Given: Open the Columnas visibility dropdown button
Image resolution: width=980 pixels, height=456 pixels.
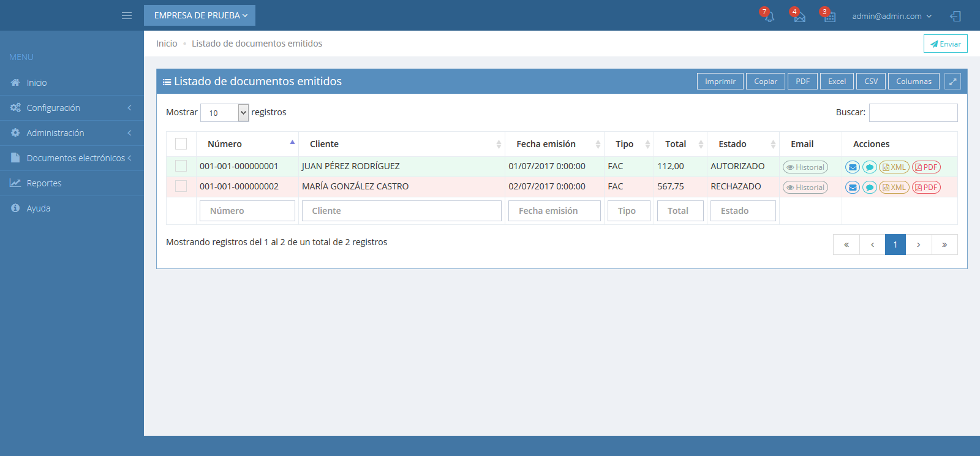Looking at the screenshot, I should [x=914, y=82].
